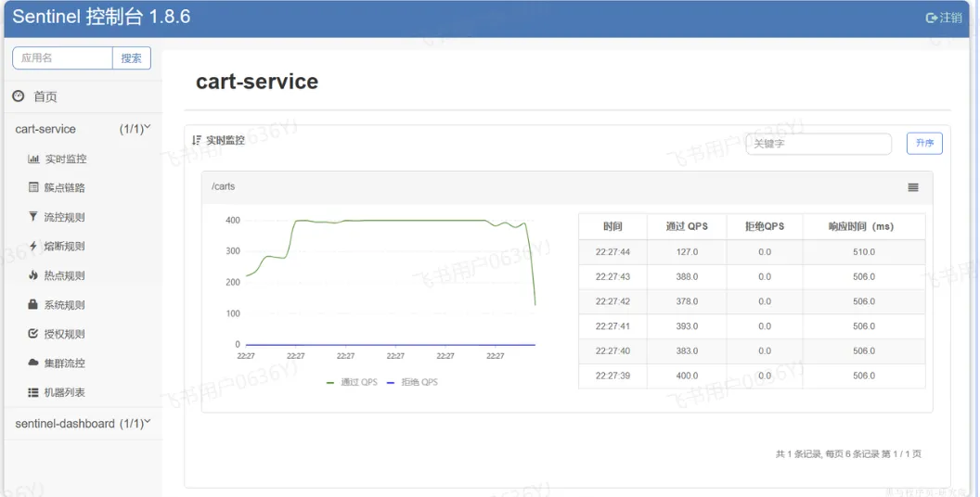Open the /carts panel hamburger menu icon
This screenshot has height=497, width=980.
(913, 187)
